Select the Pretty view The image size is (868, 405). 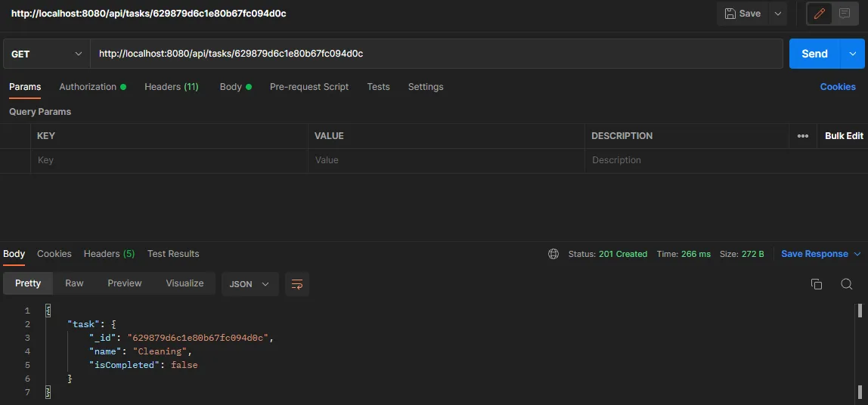tap(28, 283)
